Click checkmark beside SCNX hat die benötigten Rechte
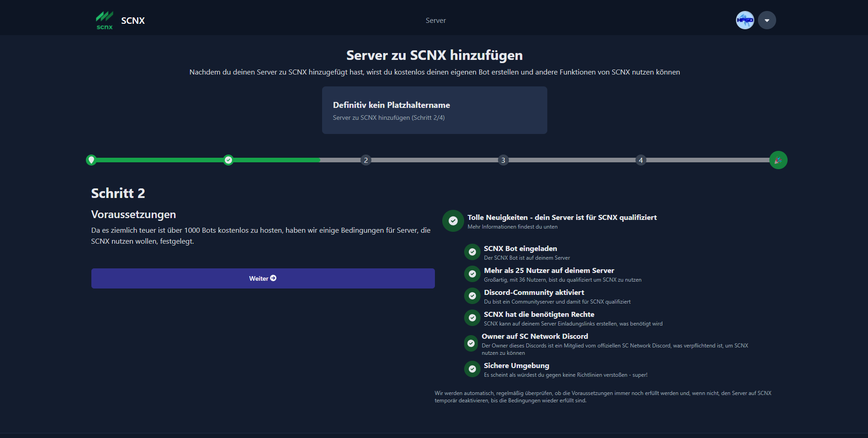Screen dimensions: 868x438 pyautogui.click(x=472, y=318)
